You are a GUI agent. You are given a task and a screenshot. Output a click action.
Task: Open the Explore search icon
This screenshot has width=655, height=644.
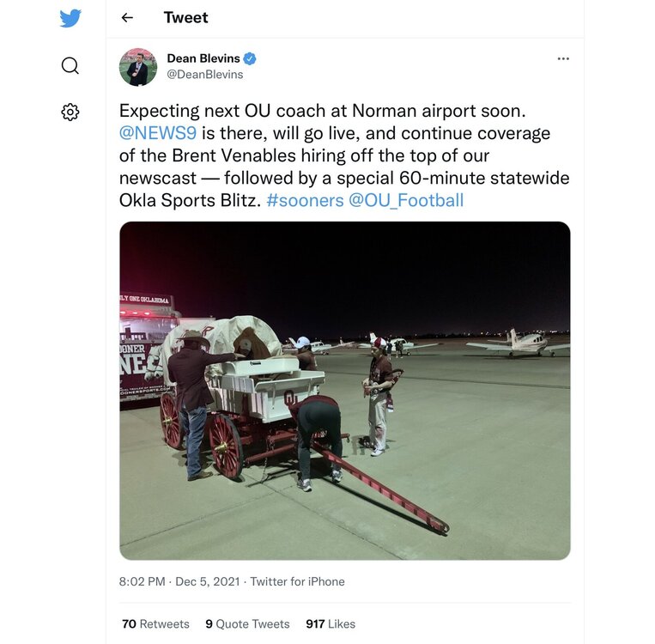coord(70,65)
